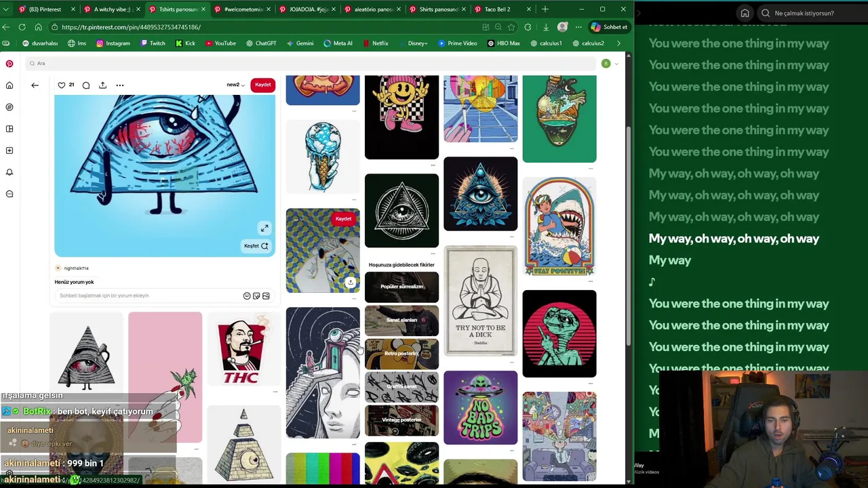Open the Twitch bookmark
868x488 pixels.
point(153,43)
